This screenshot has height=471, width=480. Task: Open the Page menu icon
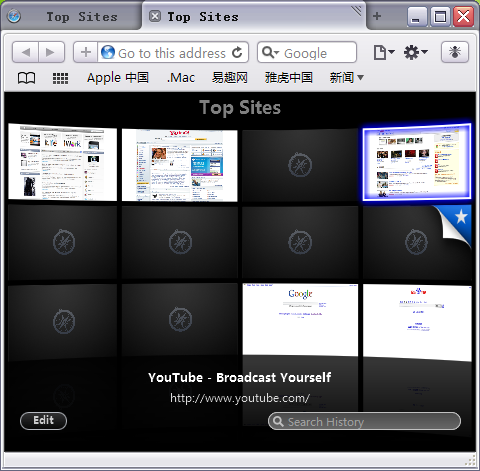(383, 52)
